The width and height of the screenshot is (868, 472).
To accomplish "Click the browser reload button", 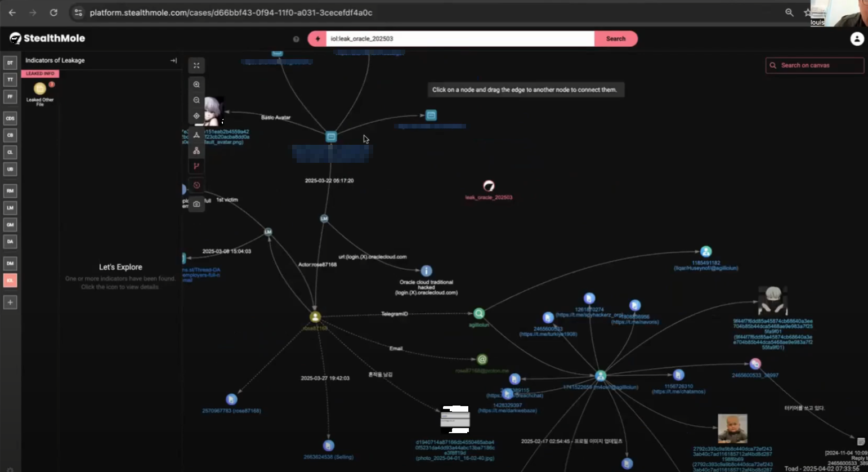I will [53, 12].
